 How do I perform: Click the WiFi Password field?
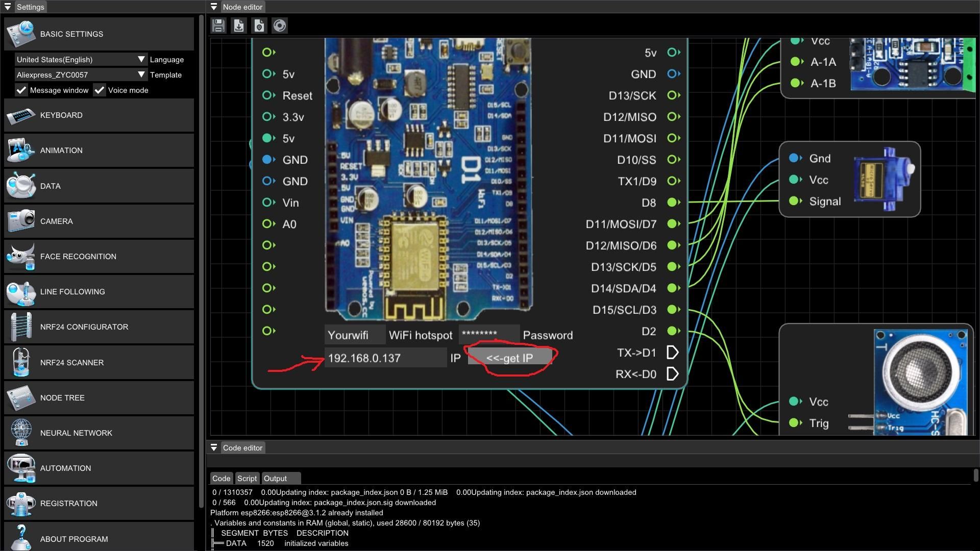(489, 335)
